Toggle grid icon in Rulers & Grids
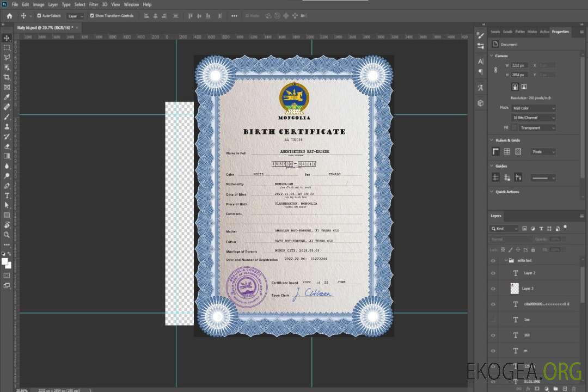 coord(507,151)
